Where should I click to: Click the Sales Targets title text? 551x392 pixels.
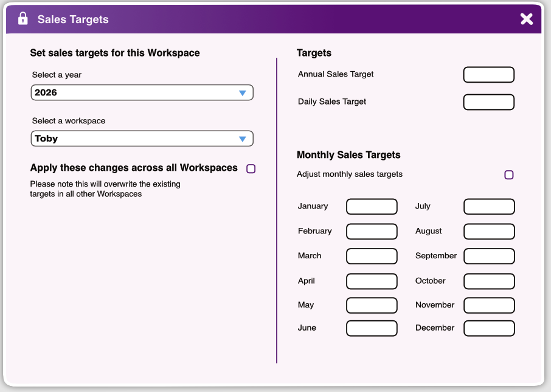pyautogui.click(x=73, y=19)
